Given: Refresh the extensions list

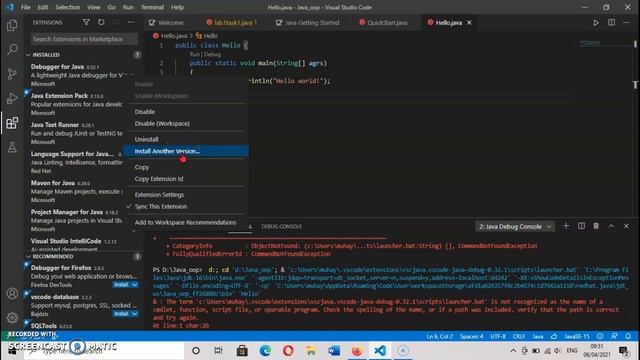Looking at the screenshot, I should click(x=101, y=22).
